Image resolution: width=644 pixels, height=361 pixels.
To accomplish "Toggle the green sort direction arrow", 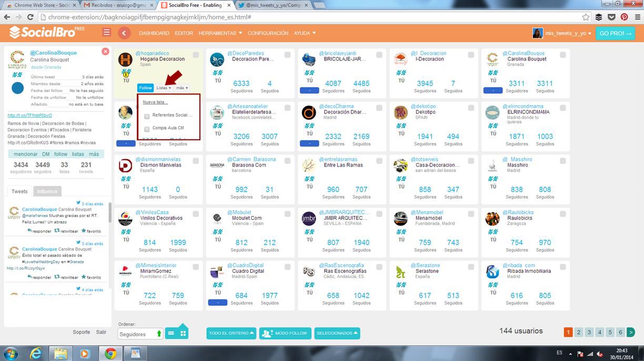I will [x=159, y=334].
